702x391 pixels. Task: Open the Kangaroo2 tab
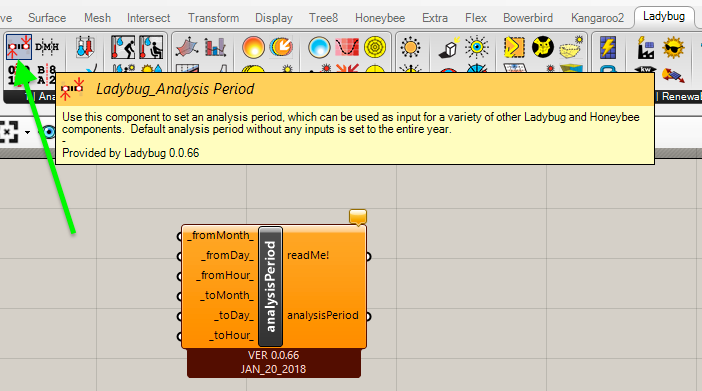pos(597,18)
